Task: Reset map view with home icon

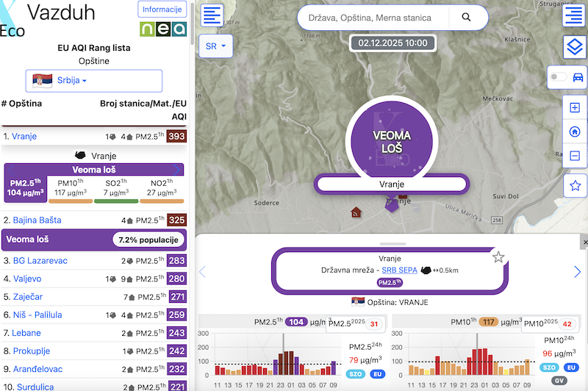Action: point(575,132)
